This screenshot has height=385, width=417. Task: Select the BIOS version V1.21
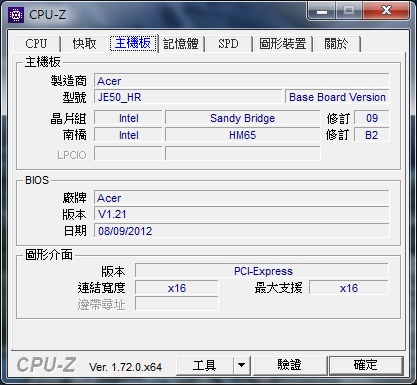[x=242, y=214]
